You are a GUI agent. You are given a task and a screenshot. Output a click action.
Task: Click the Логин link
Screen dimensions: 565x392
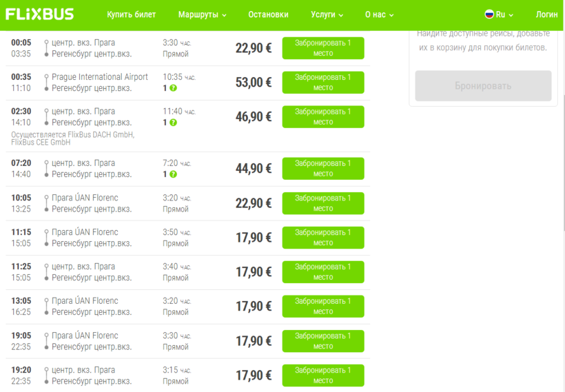click(x=546, y=14)
